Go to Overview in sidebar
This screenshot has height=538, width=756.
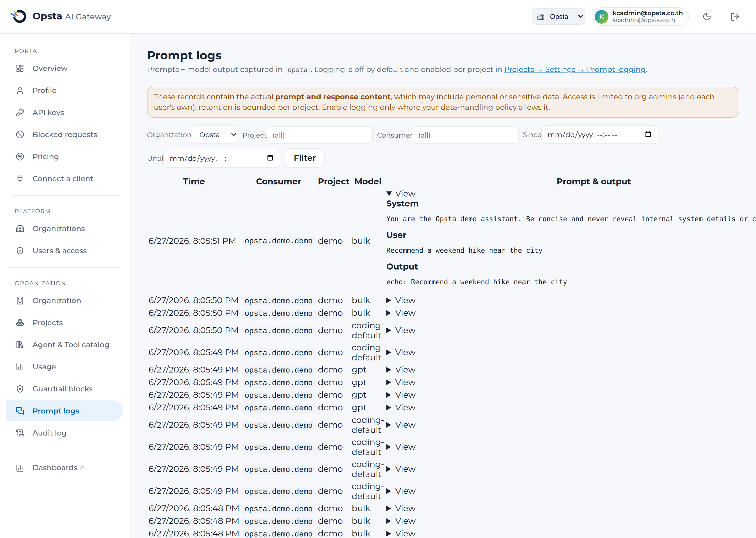click(65, 68)
